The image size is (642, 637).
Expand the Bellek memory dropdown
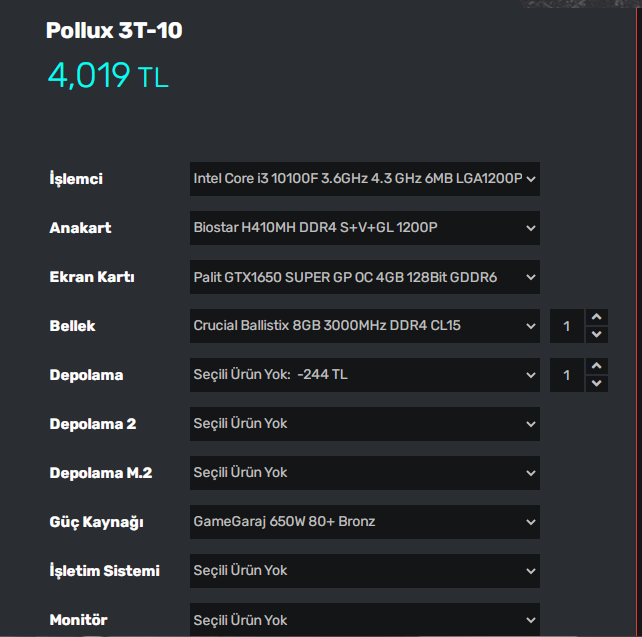(x=365, y=326)
